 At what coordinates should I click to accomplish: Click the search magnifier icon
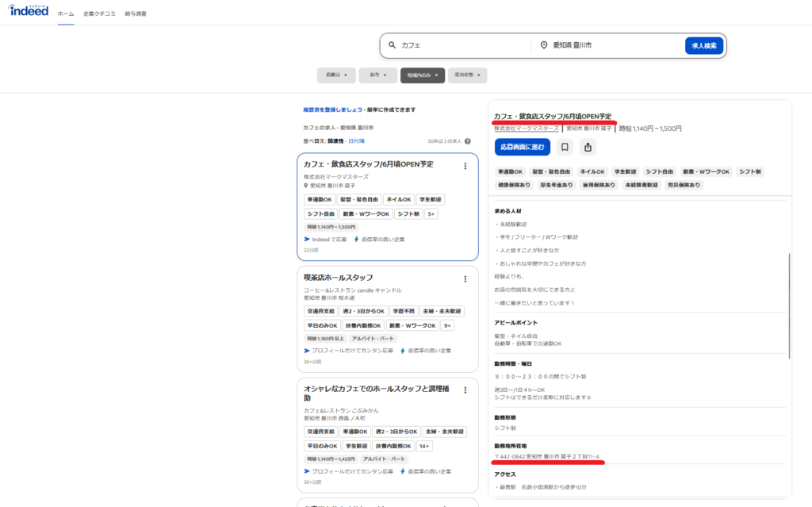[392, 45]
